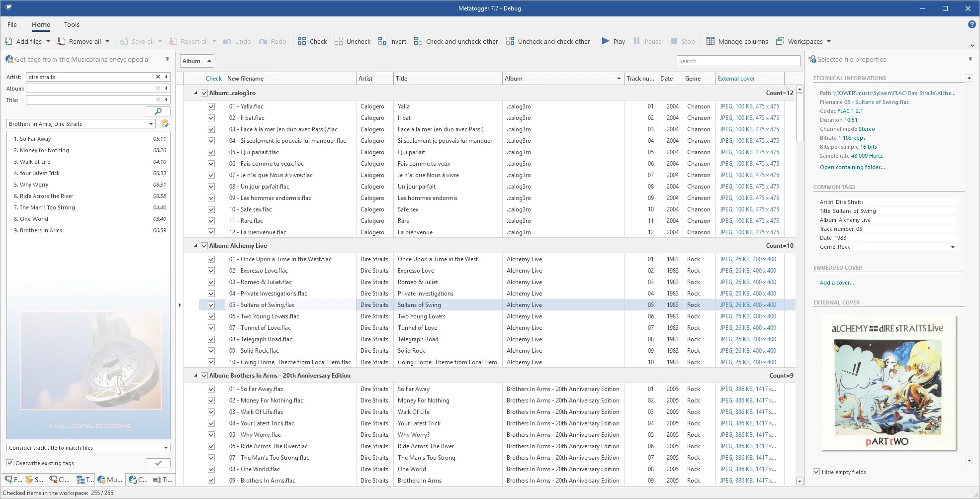Collapse the ribbon with the chevron below Workspaces

click(x=972, y=46)
